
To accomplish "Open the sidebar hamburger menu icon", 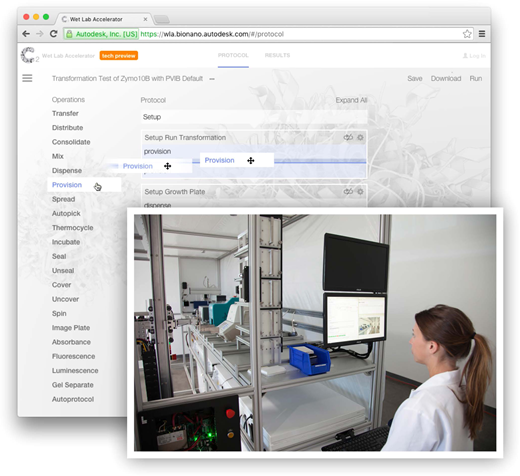I will (27, 78).
